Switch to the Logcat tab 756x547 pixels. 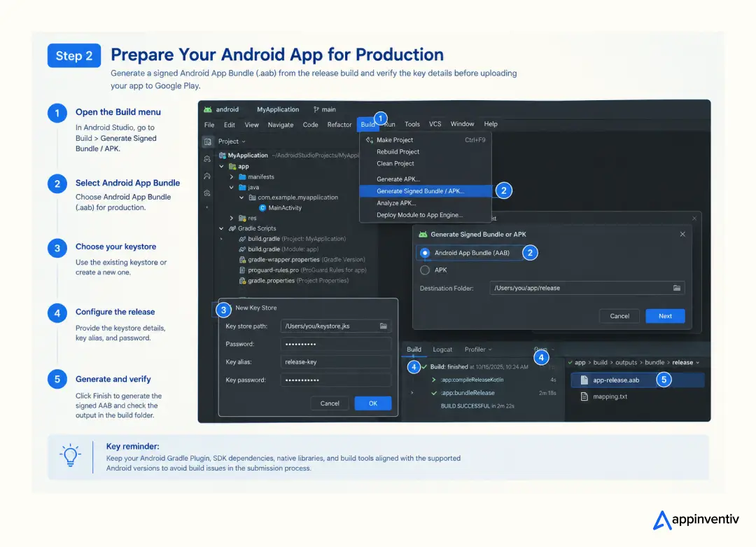(x=442, y=349)
